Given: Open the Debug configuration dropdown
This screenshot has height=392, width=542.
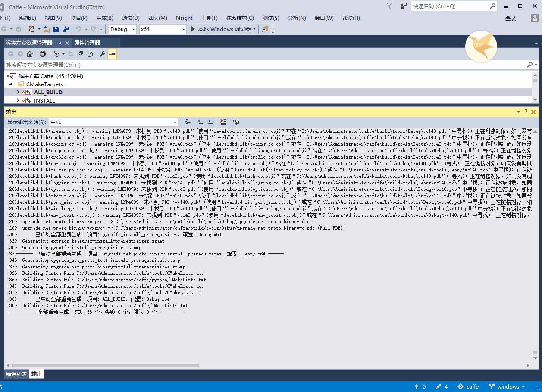Looking at the screenshot, I should coord(122,29).
